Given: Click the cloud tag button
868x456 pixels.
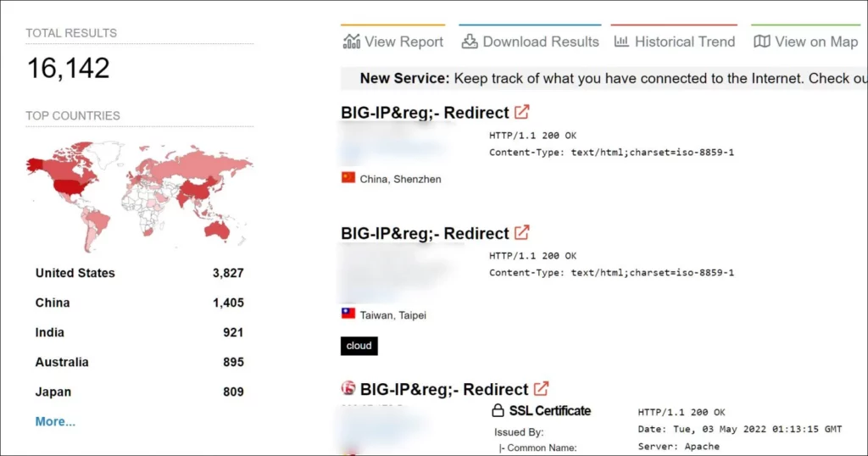Looking at the screenshot, I should [x=359, y=346].
